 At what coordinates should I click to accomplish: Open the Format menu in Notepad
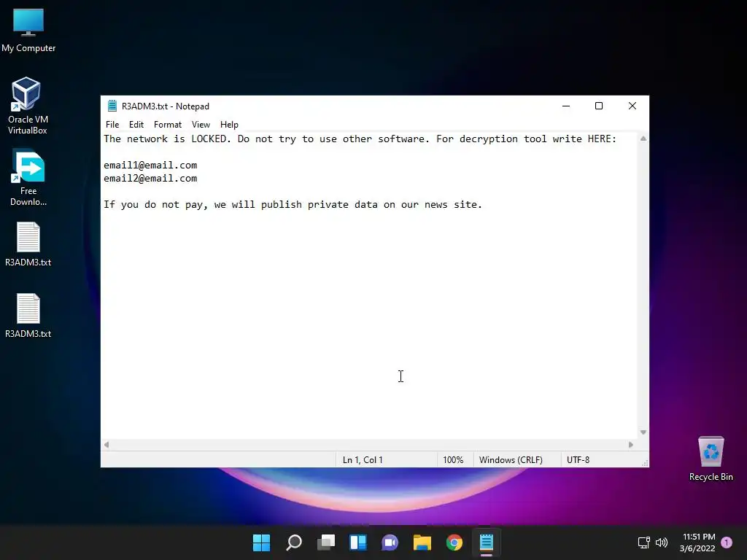click(x=168, y=124)
